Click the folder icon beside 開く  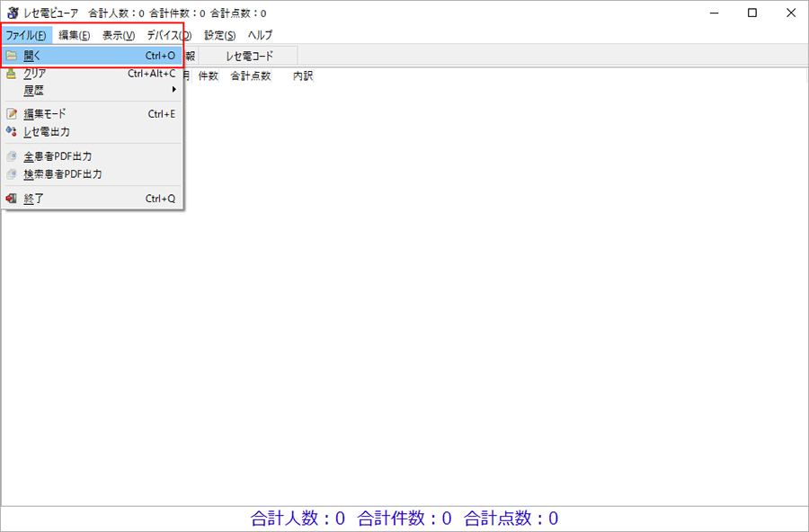coord(12,56)
